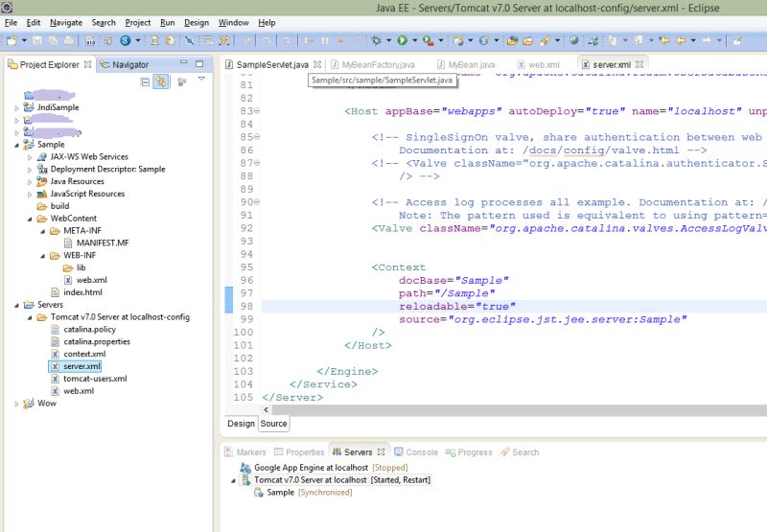Click the server.xml file icon in the tree
The height and width of the screenshot is (532, 767).
pos(56,366)
